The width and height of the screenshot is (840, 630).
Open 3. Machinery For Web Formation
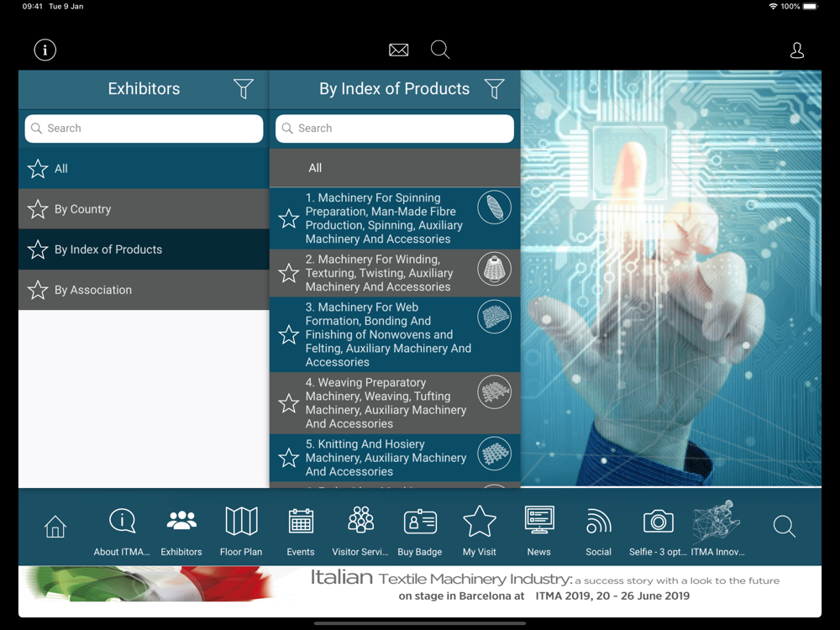click(395, 335)
